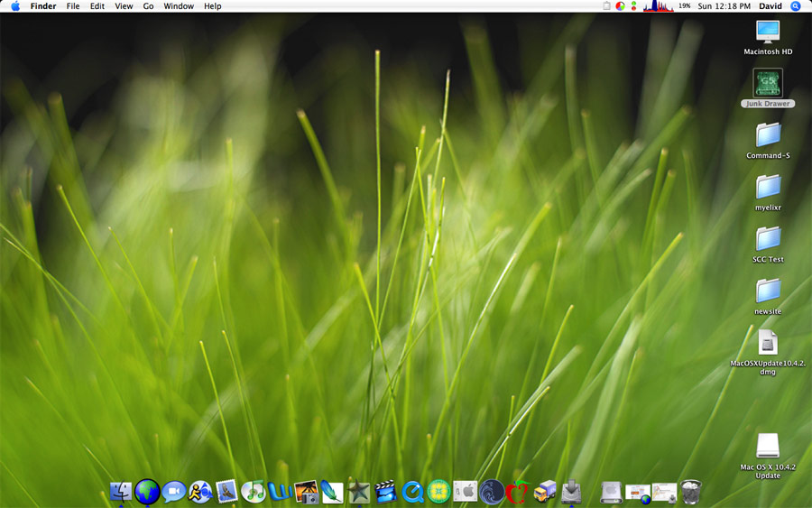Image resolution: width=812 pixels, height=508 pixels.
Task: Launch iChat from the Dock
Action: coord(173,492)
